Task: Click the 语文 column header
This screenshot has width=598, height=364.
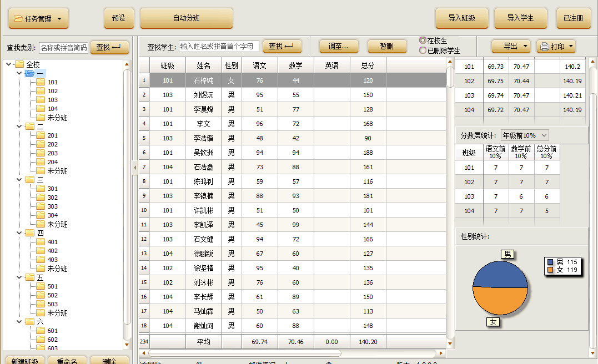Action: [259, 65]
